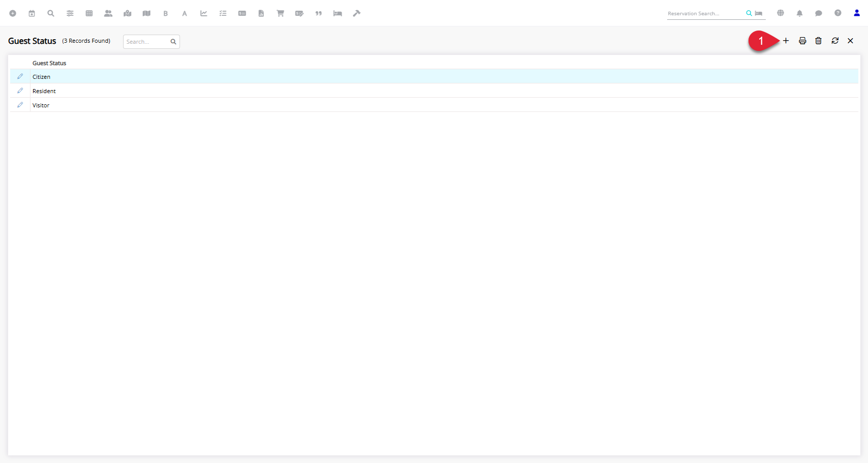Focus the Reservation Search field
868x463 pixels.
(705, 14)
